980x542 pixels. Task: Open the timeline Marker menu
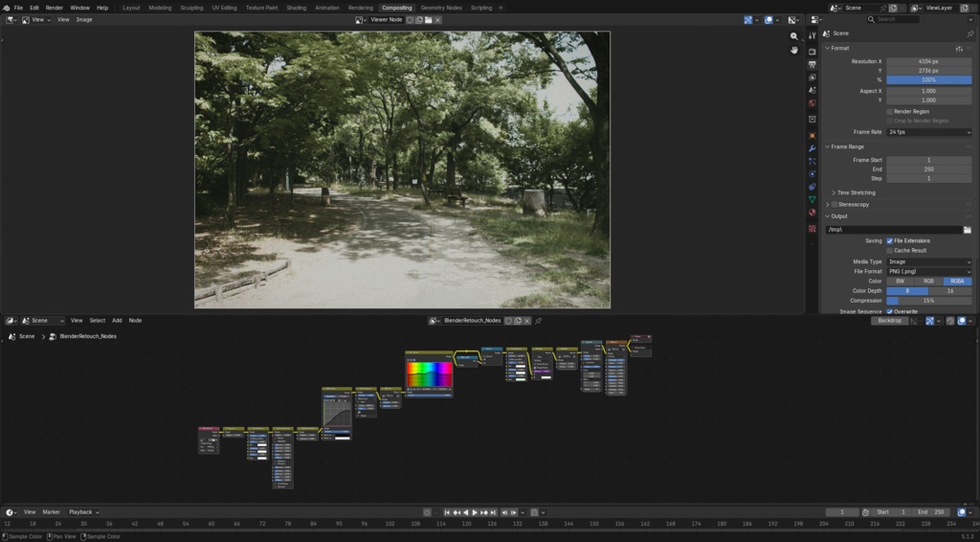coord(52,512)
